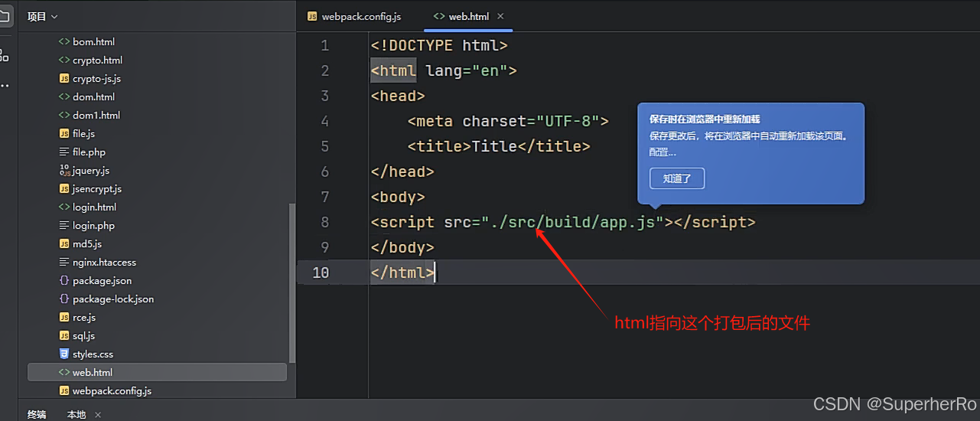Image resolution: width=980 pixels, height=421 pixels.
Task: Click the JS icon beside rce.js
Action: coord(64,318)
